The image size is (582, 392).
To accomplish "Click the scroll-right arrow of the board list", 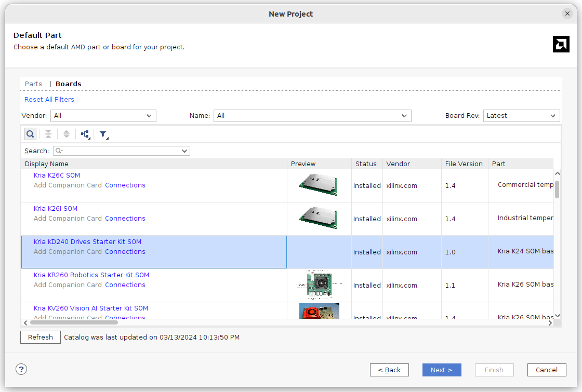I will [550, 322].
